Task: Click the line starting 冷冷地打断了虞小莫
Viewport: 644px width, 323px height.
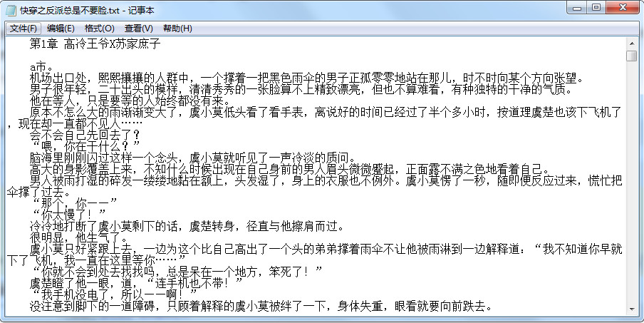Action: pos(187,225)
